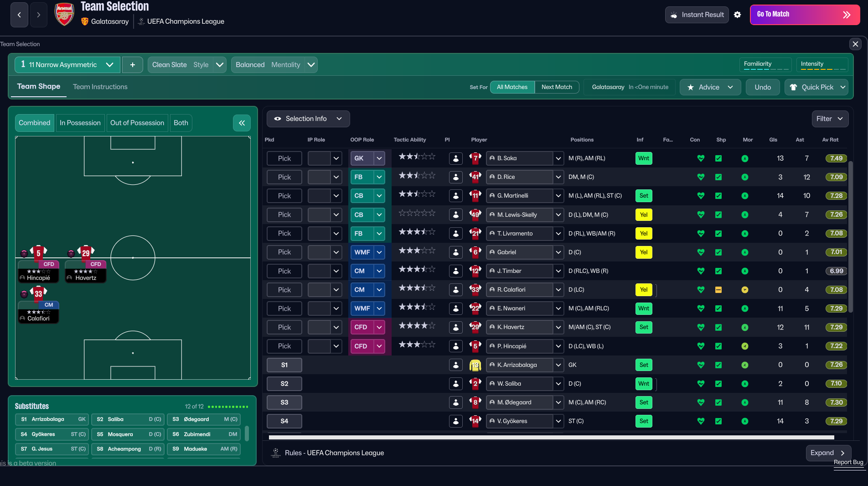Collapse the pitch panel with double-chevron icon
The image size is (868, 486).
tap(242, 123)
